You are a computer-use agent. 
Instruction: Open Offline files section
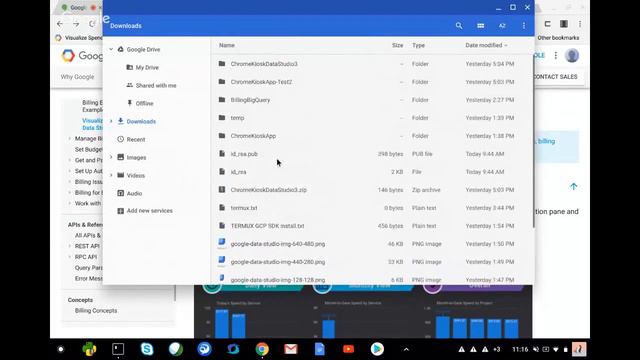(x=144, y=103)
